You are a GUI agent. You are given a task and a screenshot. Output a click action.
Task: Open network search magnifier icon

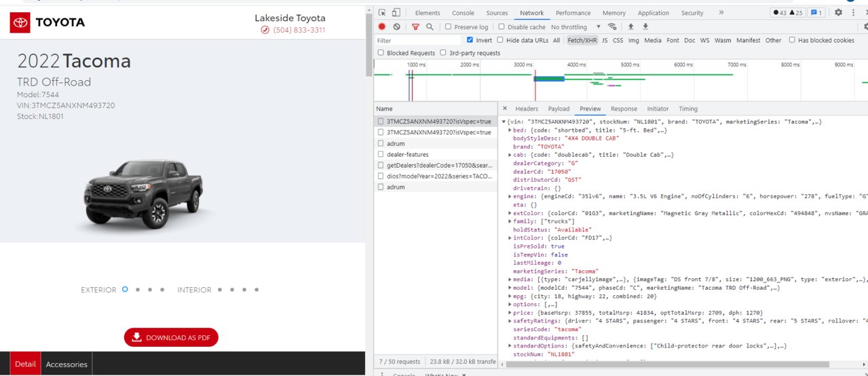pos(430,27)
